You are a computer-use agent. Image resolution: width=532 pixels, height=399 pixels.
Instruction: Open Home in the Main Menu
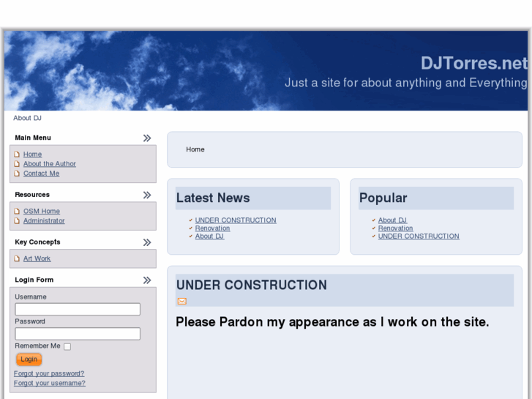(33, 154)
